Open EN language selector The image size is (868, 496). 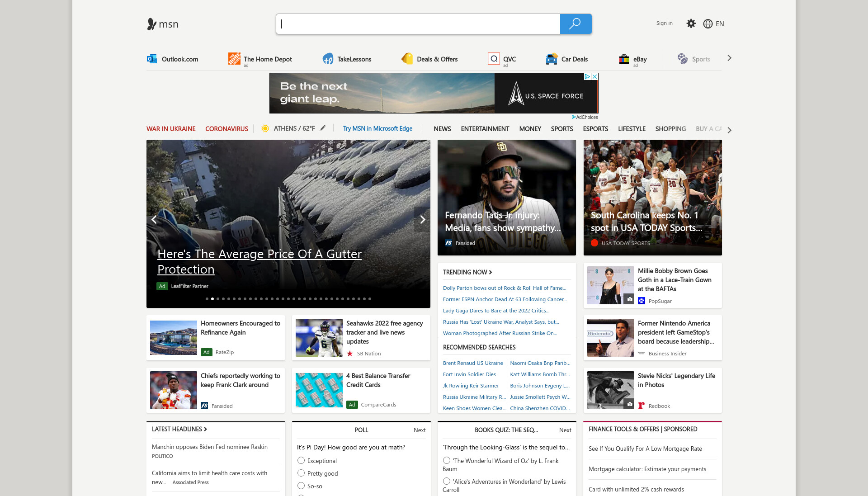pos(720,24)
